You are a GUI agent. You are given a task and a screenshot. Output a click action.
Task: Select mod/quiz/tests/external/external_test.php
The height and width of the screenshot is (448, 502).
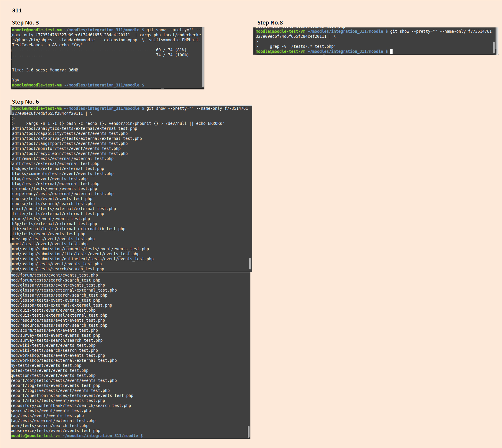coord(59,315)
